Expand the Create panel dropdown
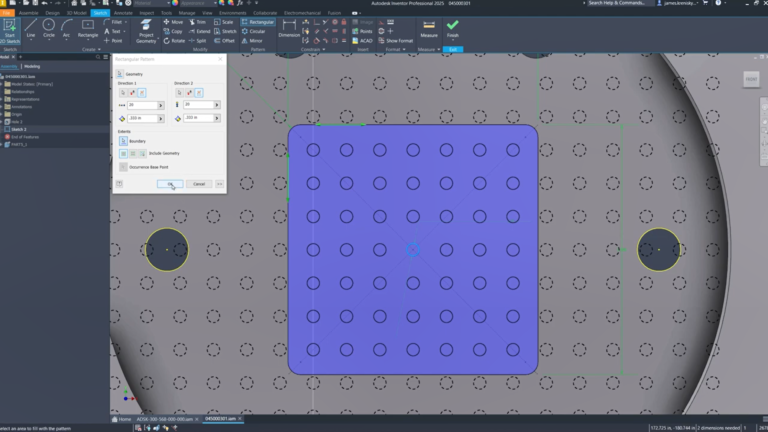Viewport: 768px width, 432px height. coord(91,49)
